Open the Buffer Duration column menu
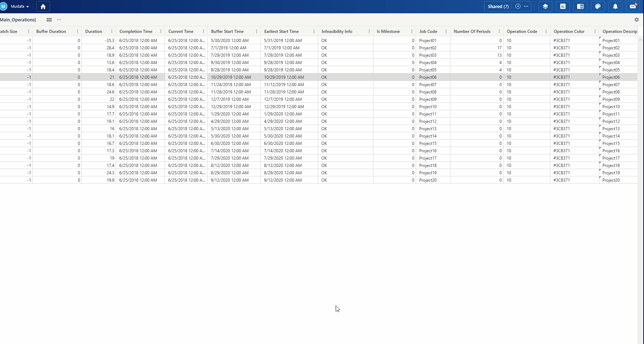 pyautogui.click(x=77, y=31)
